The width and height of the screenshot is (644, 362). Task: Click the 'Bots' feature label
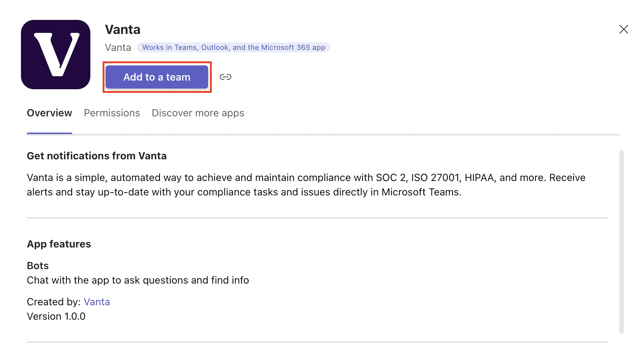38,266
